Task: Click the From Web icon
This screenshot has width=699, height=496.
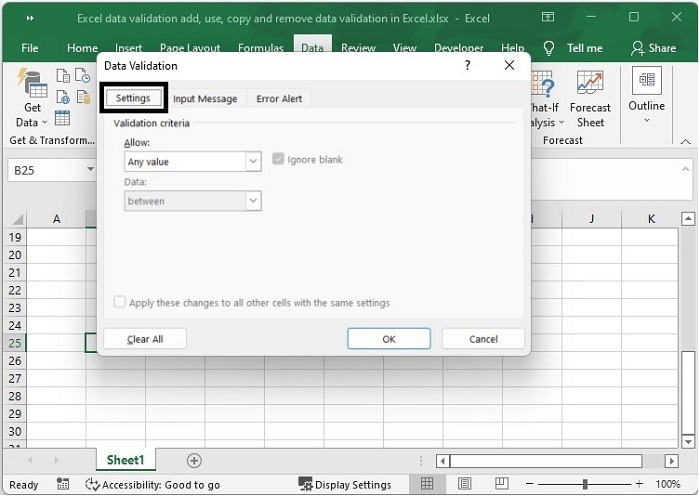Action: point(62,97)
